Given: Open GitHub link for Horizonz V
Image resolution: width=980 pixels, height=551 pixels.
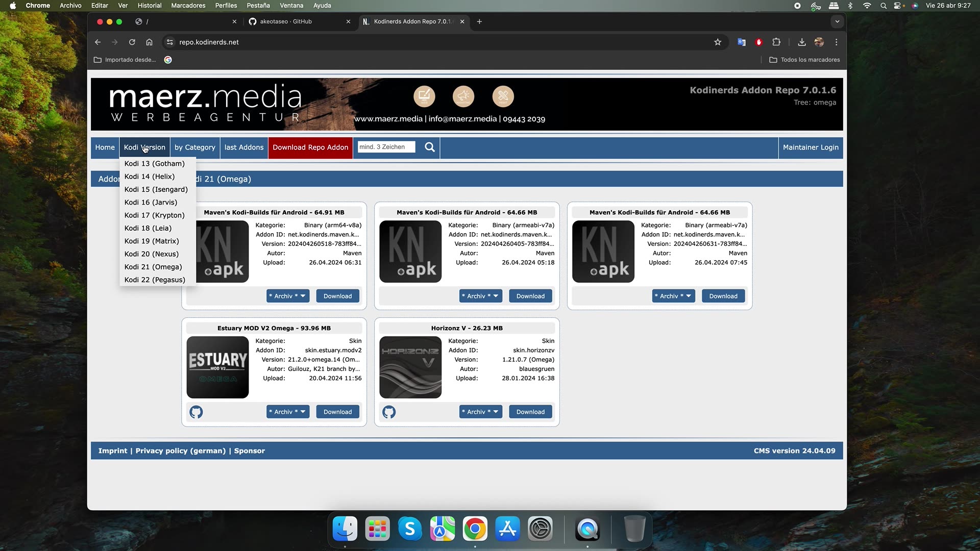Looking at the screenshot, I should pos(389,412).
